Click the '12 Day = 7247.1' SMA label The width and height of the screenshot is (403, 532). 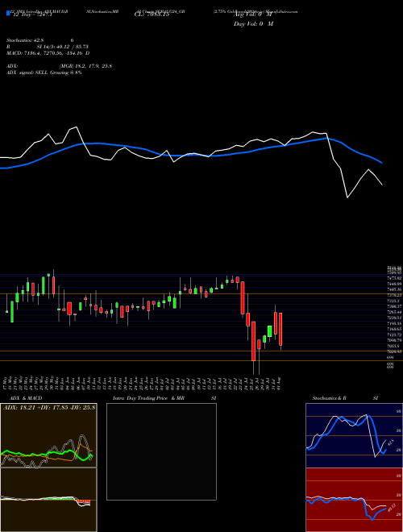point(32,15)
